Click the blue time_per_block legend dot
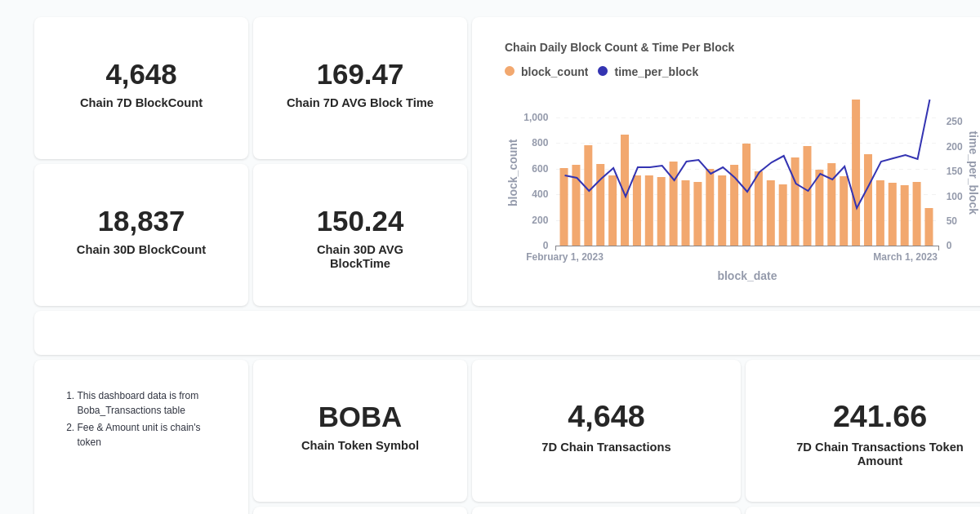The height and width of the screenshot is (514, 980). [603, 72]
